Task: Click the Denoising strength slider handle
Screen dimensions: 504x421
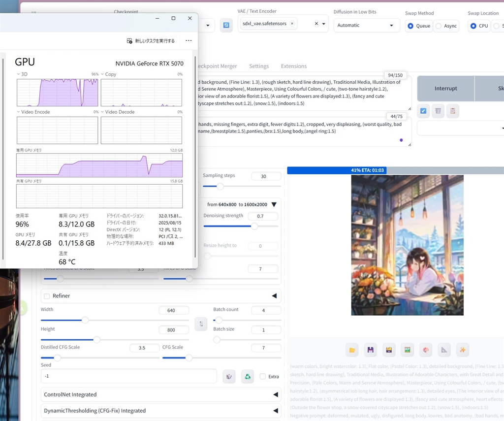Action: pos(254,226)
